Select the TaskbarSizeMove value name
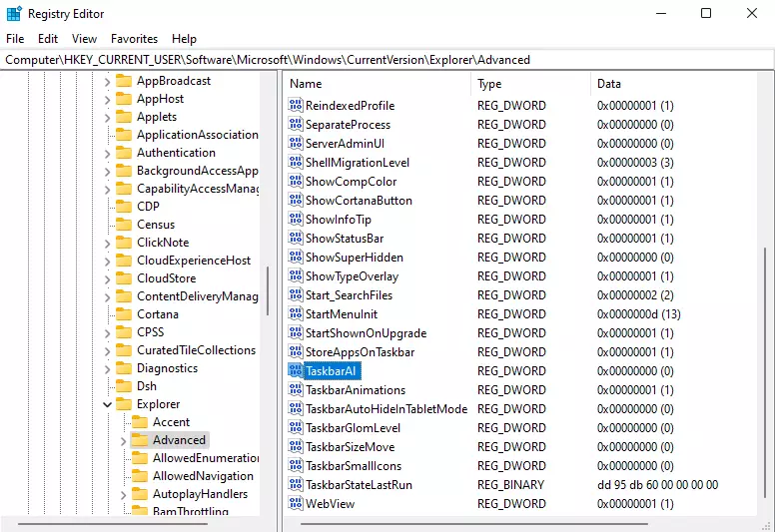This screenshot has width=775, height=532. coord(350,447)
